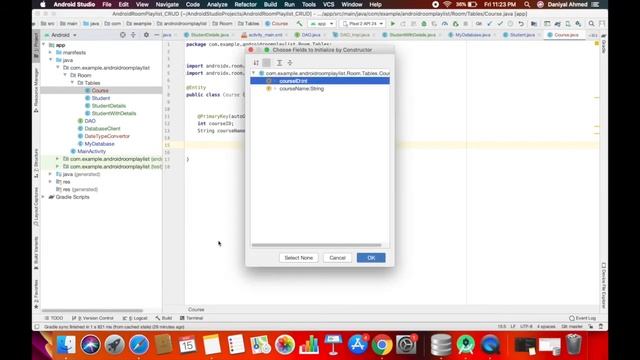Select opened file target icon in Project panel
This screenshot has width=640, height=360.
pos(122,35)
